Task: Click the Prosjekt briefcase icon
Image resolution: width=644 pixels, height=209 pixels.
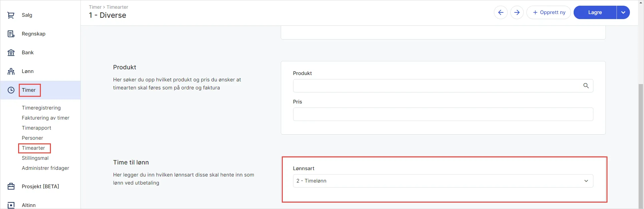Action: coord(11,187)
